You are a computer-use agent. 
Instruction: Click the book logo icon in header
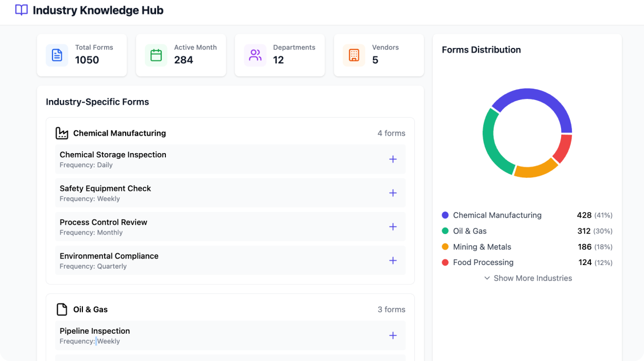(22, 10)
